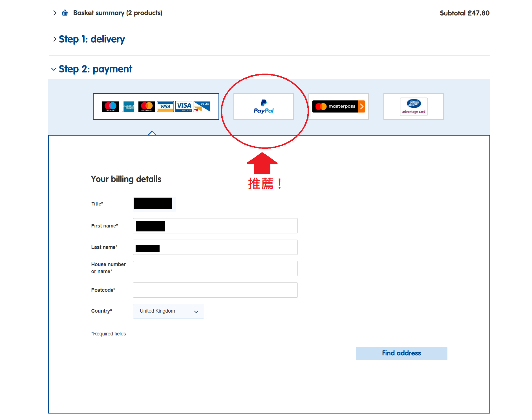The height and width of the screenshot is (420, 532).
Task: Click the Basket summary (2 products) heading
Action: coord(118,13)
